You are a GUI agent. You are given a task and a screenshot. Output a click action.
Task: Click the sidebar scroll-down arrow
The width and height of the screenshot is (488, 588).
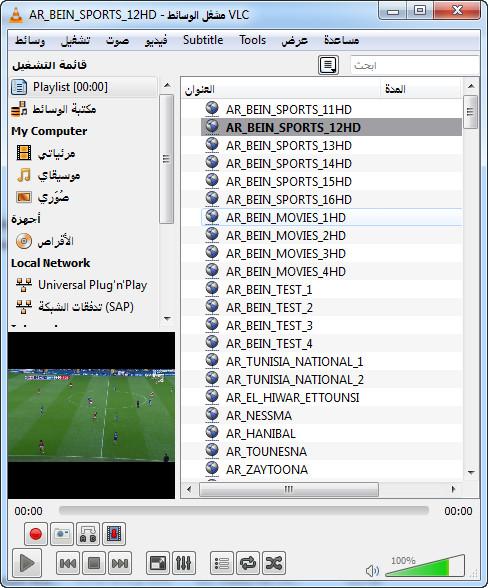click(x=167, y=318)
